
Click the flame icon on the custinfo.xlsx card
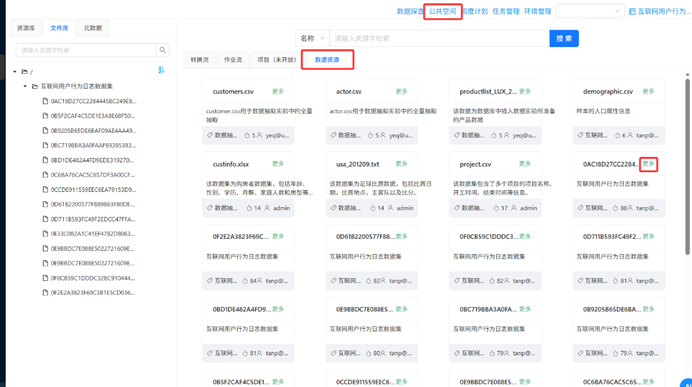pyautogui.click(x=249, y=208)
